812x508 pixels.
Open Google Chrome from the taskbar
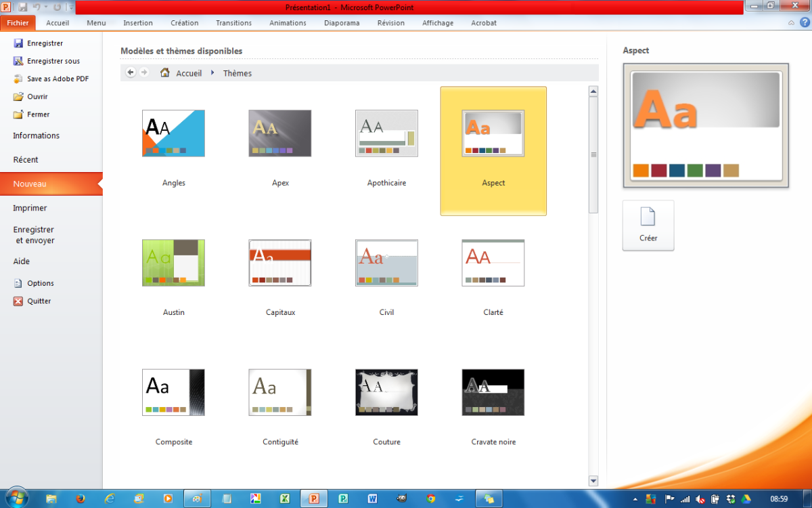pos(430,499)
